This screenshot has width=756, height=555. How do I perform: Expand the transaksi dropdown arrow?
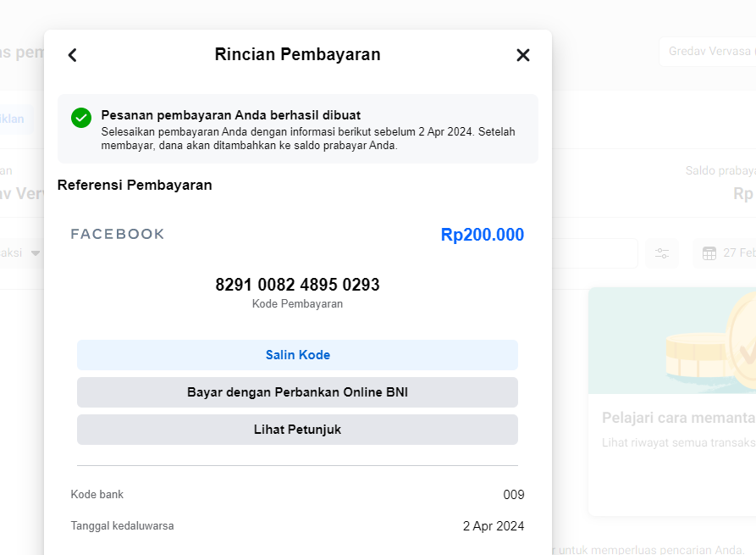[x=36, y=253]
